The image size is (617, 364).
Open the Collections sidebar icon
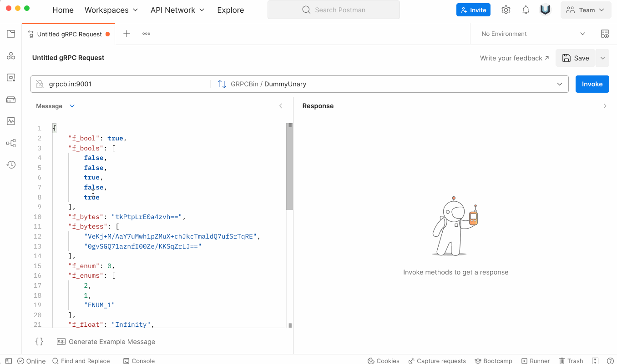pos(11,34)
